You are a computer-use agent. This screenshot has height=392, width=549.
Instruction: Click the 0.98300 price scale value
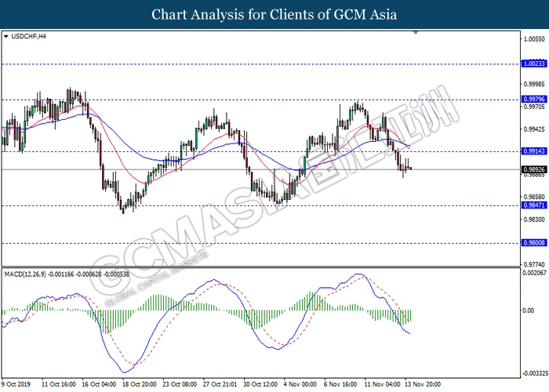click(534, 220)
